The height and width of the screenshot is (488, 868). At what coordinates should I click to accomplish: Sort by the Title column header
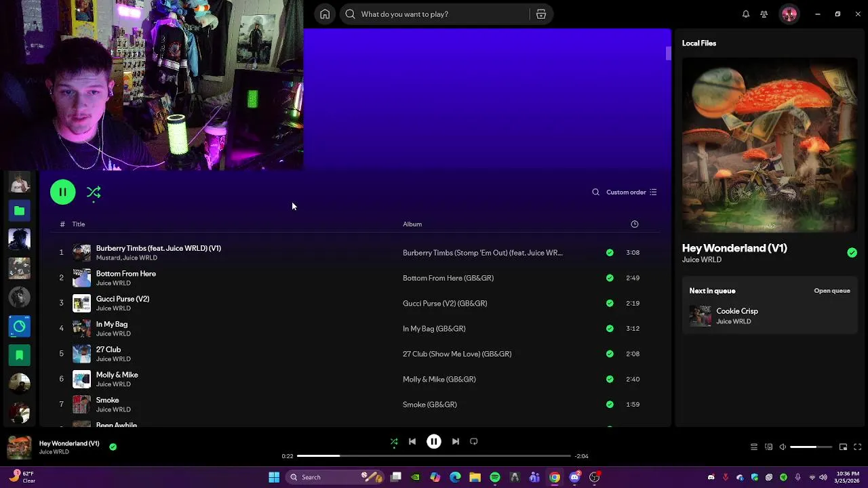tap(79, 224)
